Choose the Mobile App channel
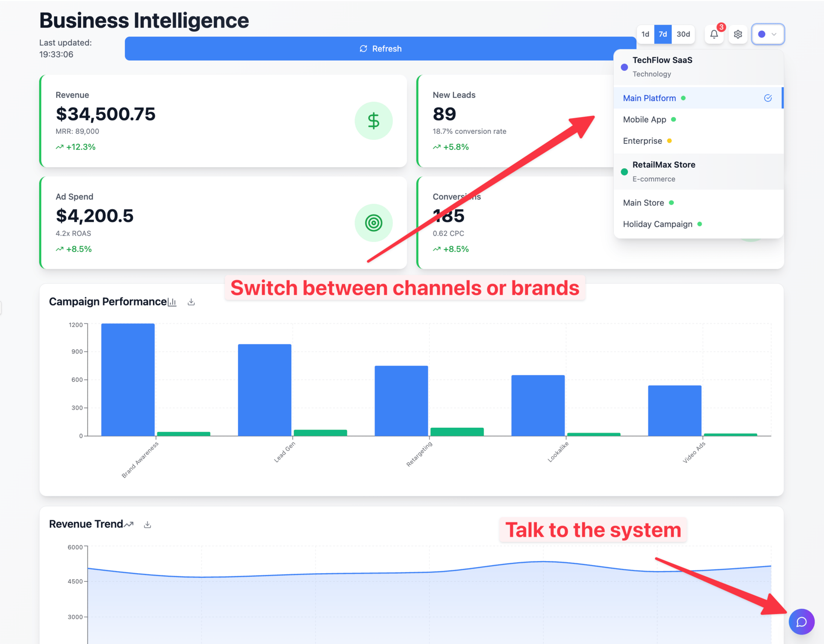824x644 pixels. point(645,120)
